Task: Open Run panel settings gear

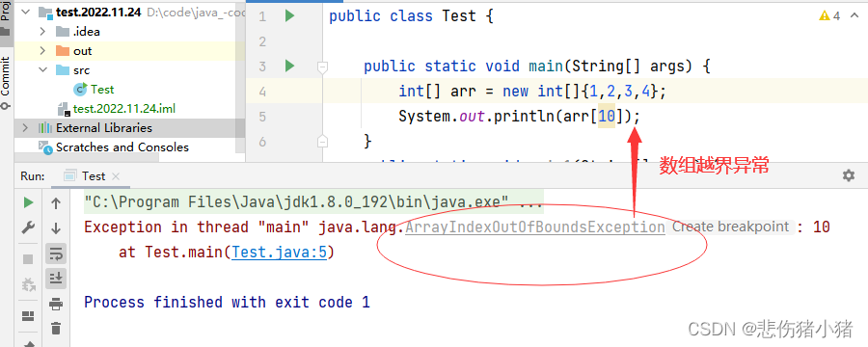Action: click(848, 175)
